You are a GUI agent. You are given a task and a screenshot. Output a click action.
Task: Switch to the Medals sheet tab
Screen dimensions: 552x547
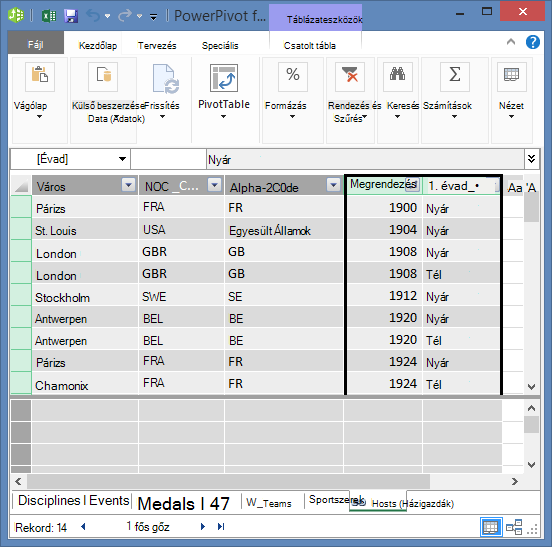coord(183,503)
